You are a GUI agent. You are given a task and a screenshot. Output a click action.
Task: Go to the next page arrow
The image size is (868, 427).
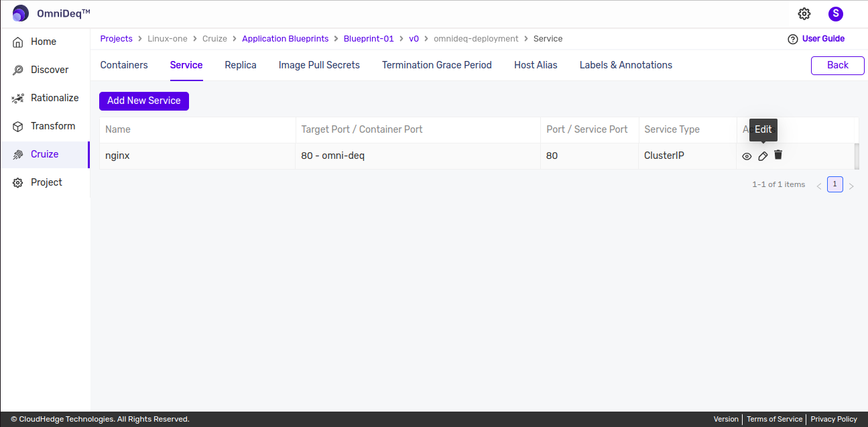coord(851,186)
